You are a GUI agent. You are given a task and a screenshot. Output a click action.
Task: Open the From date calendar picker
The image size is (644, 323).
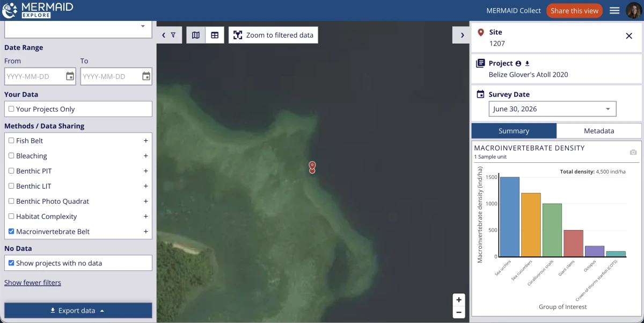tap(70, 76)
